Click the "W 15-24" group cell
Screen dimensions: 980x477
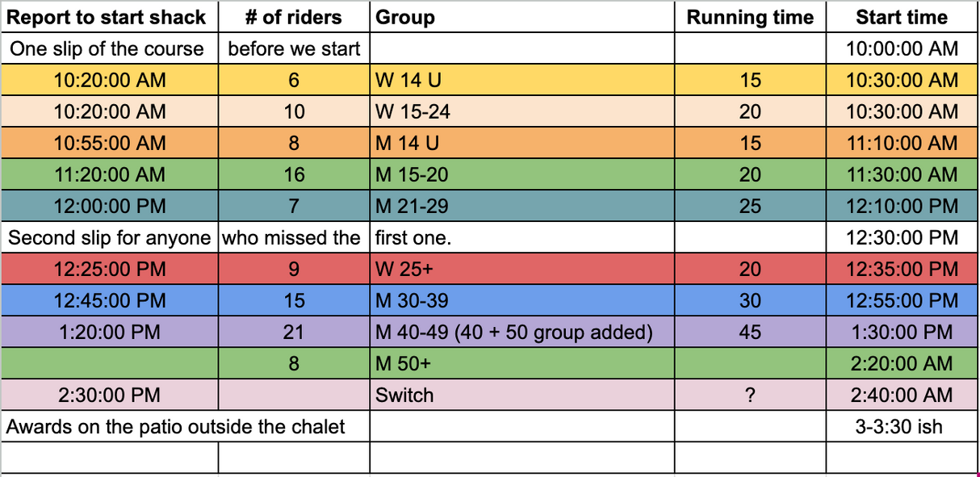coord(521,111)
